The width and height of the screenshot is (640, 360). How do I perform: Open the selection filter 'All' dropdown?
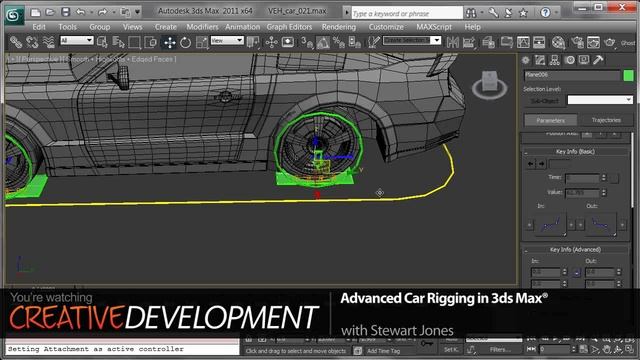[77, 40]
